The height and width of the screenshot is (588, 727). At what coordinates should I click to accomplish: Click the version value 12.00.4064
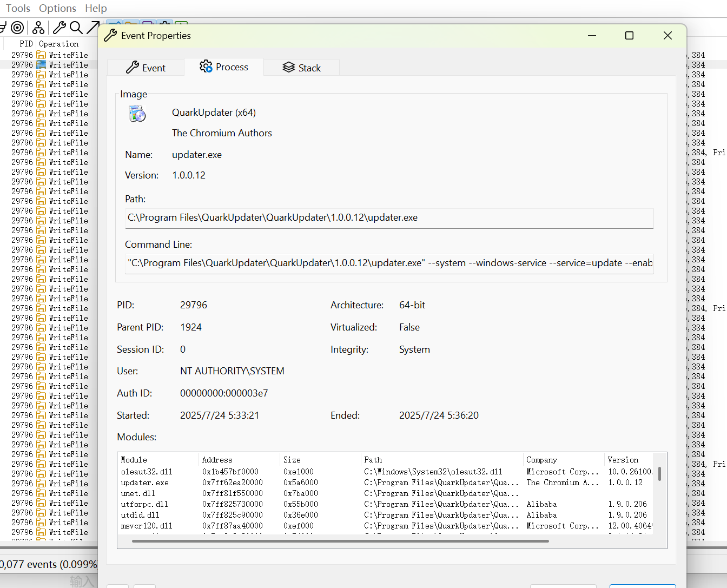(630, 526)
